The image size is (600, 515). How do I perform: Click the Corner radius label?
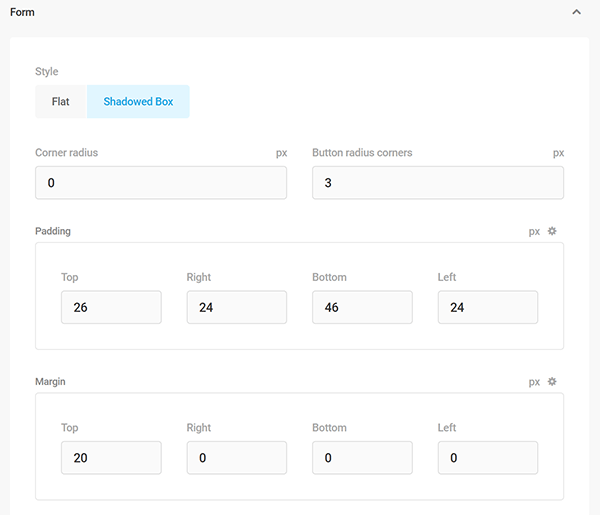pos(67,153)
